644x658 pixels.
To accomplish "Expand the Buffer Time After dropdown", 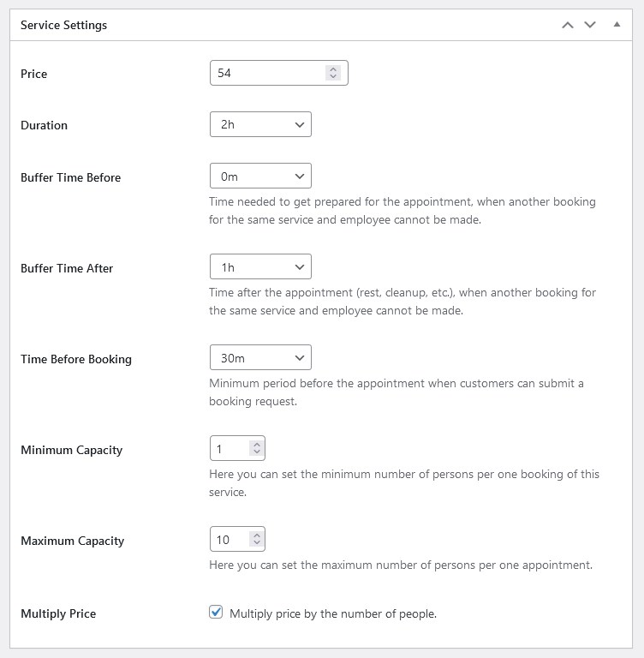I will [x=260, y=266].
